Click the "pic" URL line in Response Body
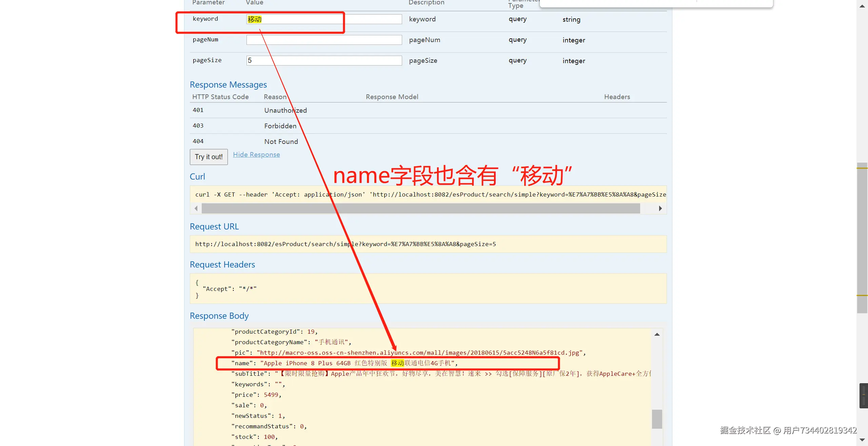Image resolution: width=868 pixels, height=446 pixels. click(409, 353)
